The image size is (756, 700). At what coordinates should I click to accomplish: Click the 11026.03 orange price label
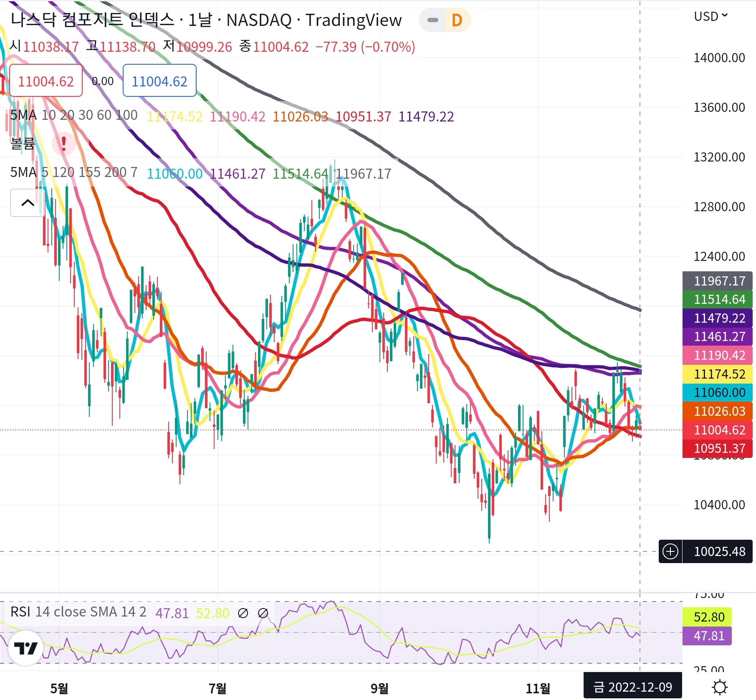click(x=718, y=411)
